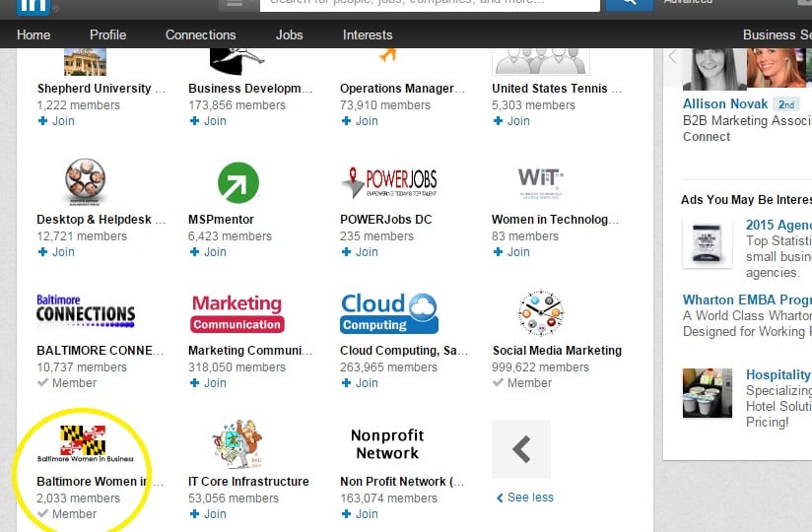Image resolution: width=812 pixels, height=532 pixels.
Task: Click Member status under Baltimore Women in Business
Action: pos(67,514)
